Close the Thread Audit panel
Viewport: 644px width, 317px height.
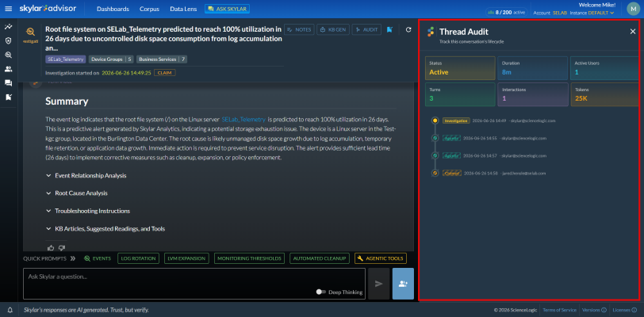click(633, 32)
